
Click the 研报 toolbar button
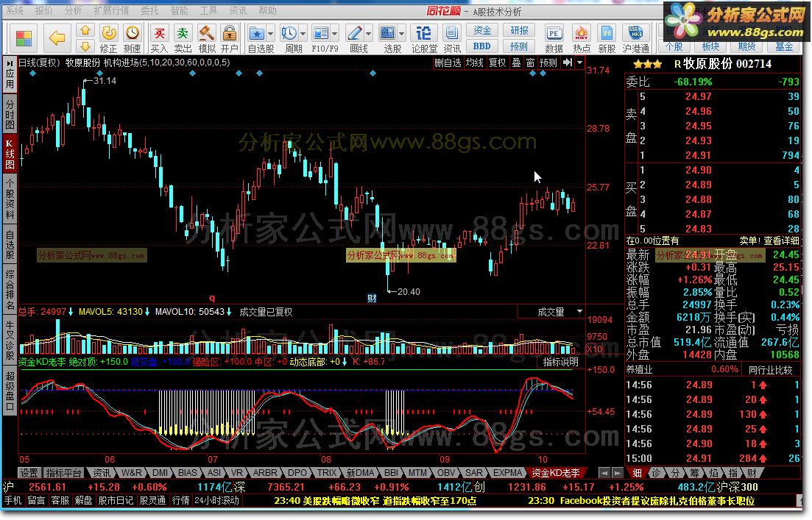tap(519, 31)
